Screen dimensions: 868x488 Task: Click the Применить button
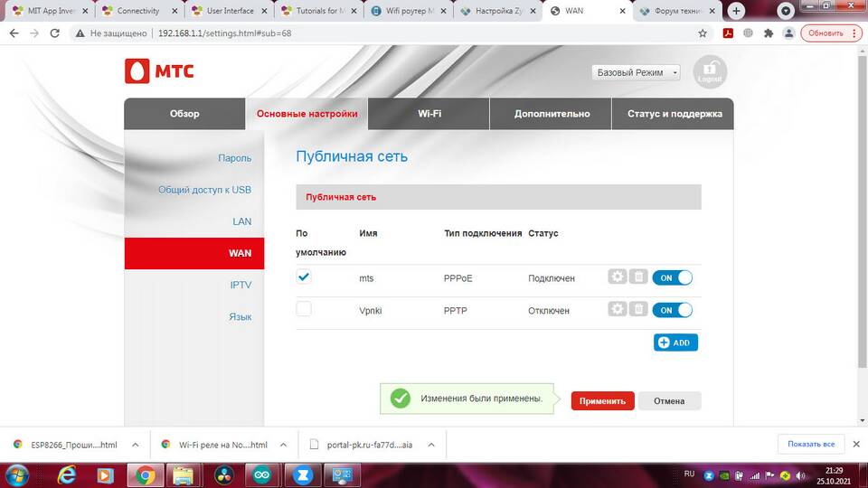pyautogui.click(x=602, y=401)
